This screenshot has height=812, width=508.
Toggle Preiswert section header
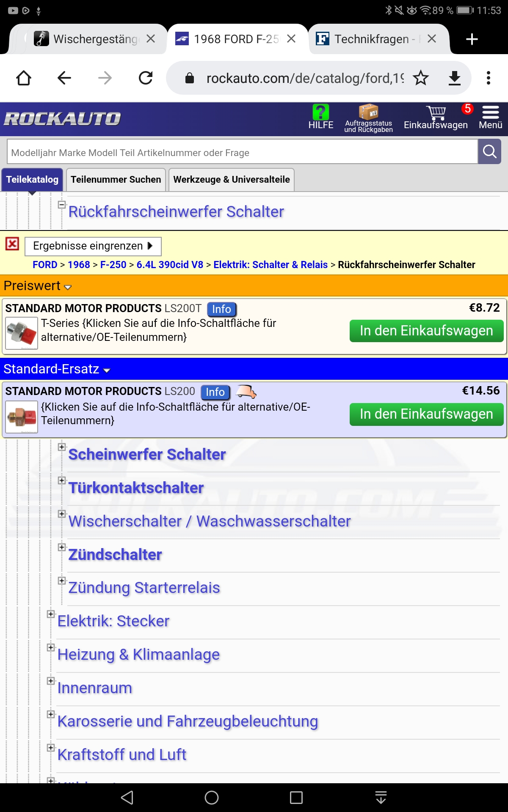click(x=254, y=286)
